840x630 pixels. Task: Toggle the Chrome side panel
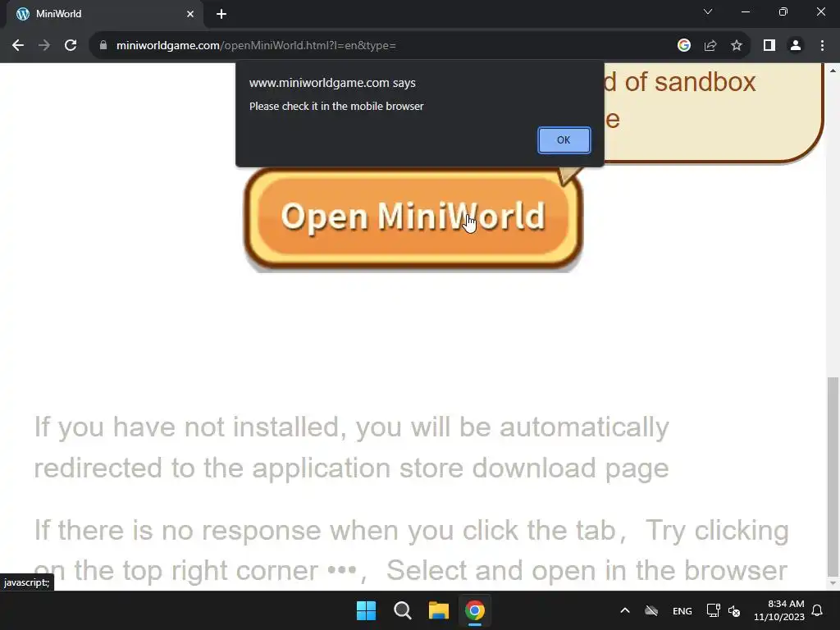(769, 46)
